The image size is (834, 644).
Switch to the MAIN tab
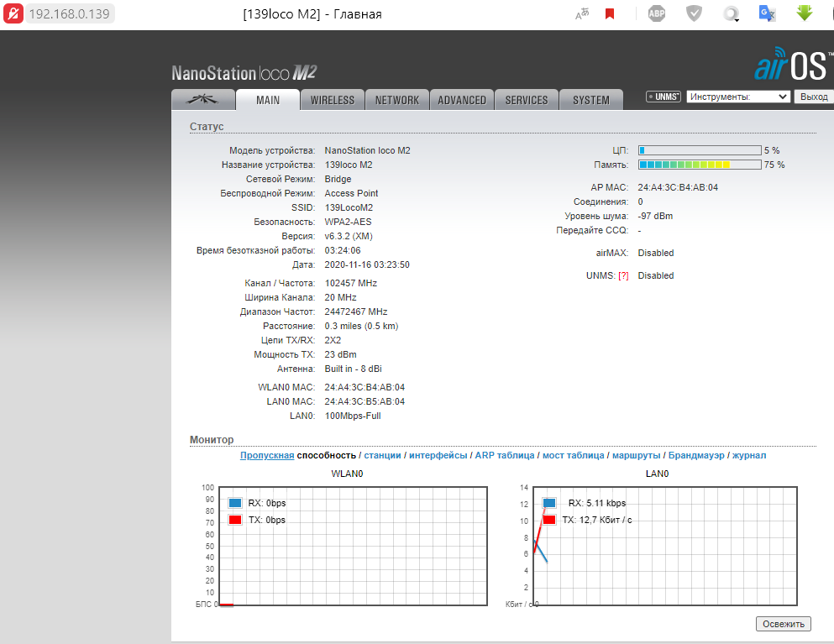tap(268, 100)
